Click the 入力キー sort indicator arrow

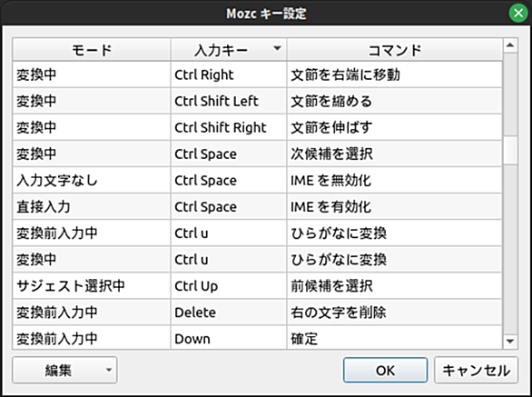pyautogui.click(x=277, y=48)
